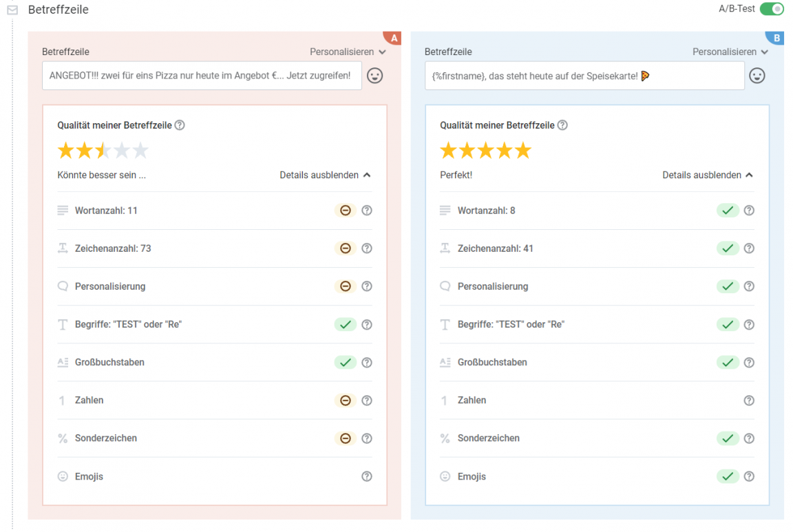Click Sonderzeichen green check status in variant B
793x532 pixels.
pyautogui.click(x=728, y=438)
